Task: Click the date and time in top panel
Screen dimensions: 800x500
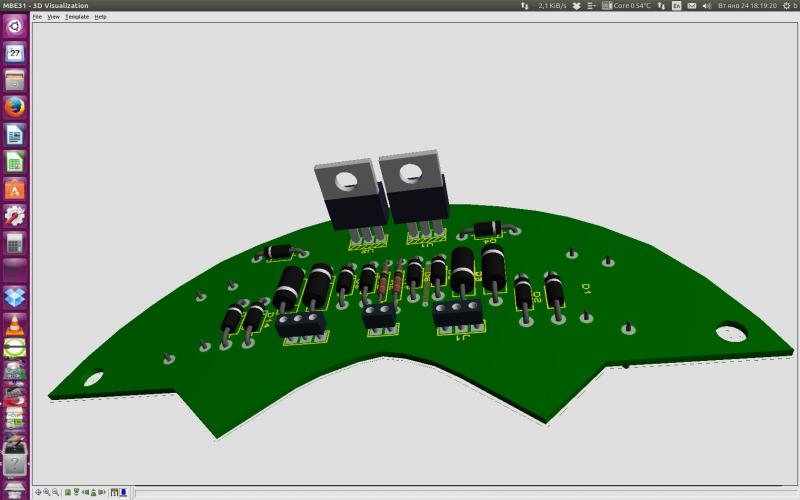Action: [x=747, y=6]
